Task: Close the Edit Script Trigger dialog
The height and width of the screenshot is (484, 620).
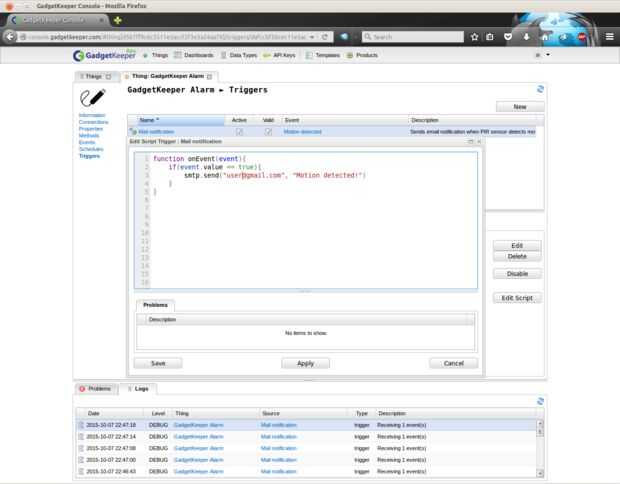Action: (x=479, y=141)
